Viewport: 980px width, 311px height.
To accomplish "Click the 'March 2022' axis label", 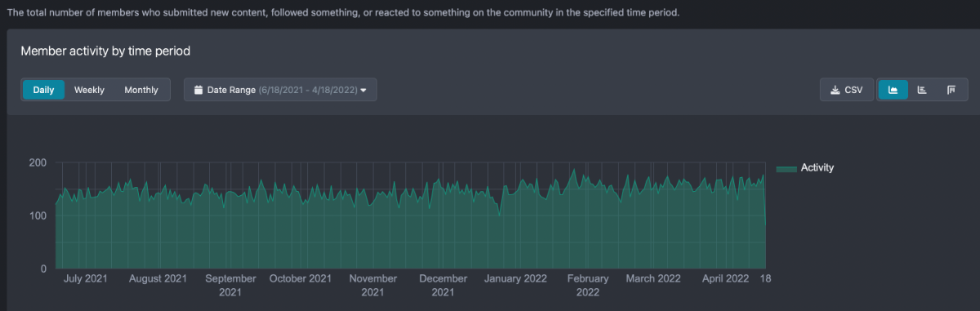I will 653,278.
